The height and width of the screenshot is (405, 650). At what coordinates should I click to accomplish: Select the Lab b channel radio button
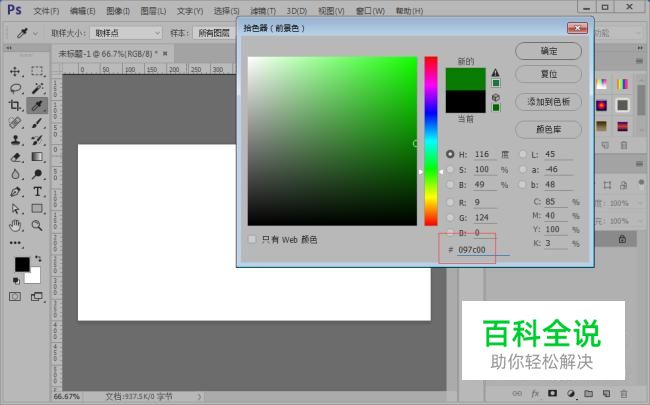pos(523,185)
